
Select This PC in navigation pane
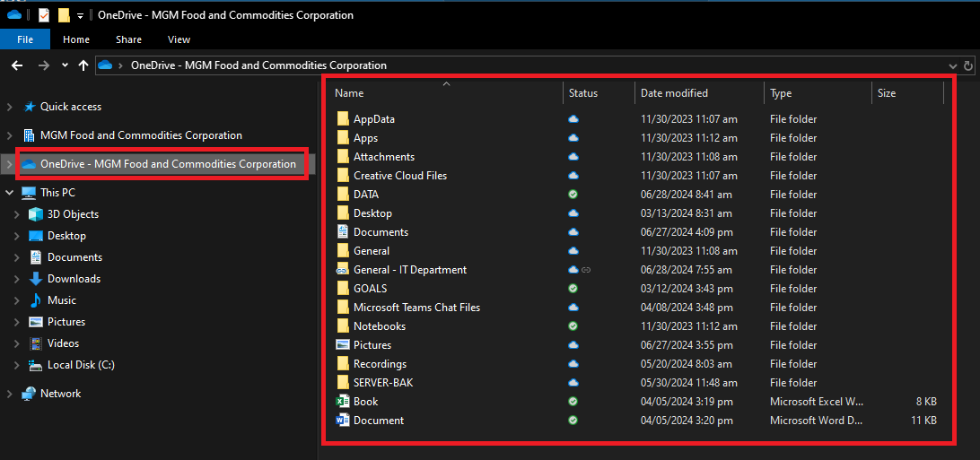pos(57,193)
